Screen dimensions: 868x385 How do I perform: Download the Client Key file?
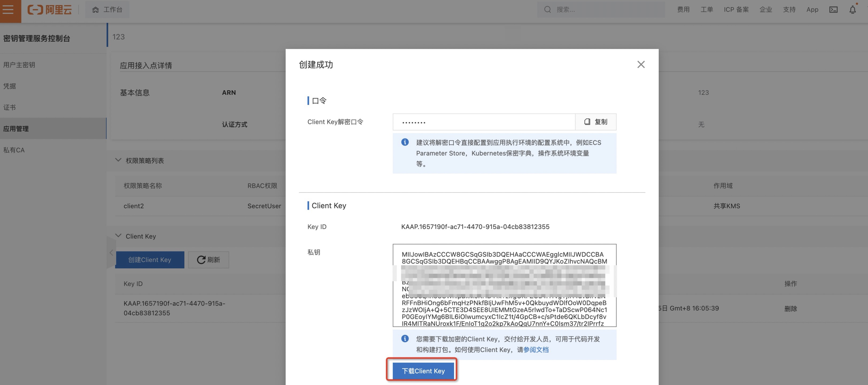click(x=423, y=371)
